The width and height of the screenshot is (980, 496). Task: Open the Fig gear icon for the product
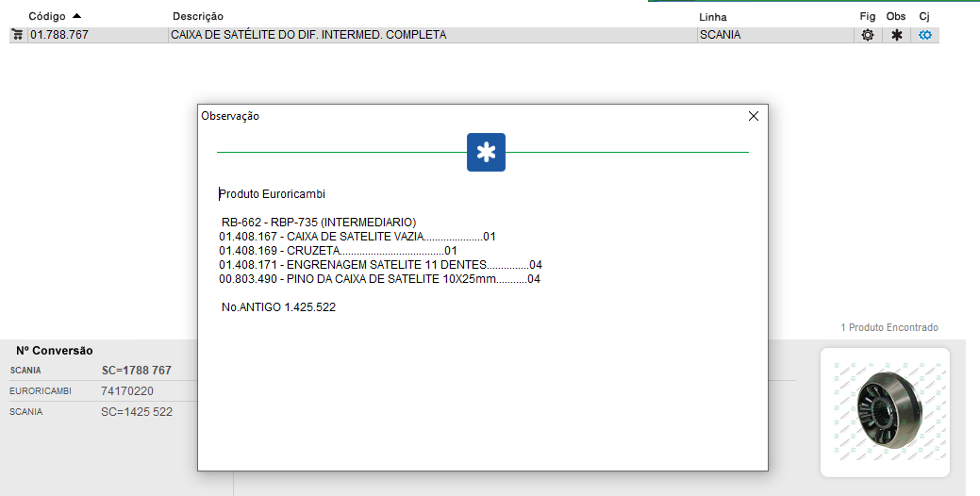(x=868, y=35)
